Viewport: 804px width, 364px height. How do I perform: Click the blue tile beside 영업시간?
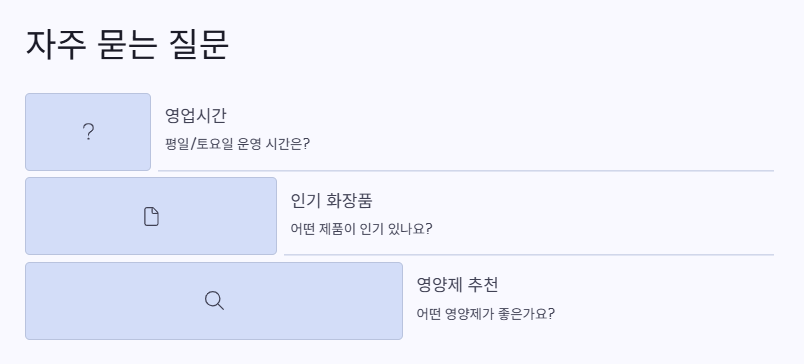coord(88,132)
